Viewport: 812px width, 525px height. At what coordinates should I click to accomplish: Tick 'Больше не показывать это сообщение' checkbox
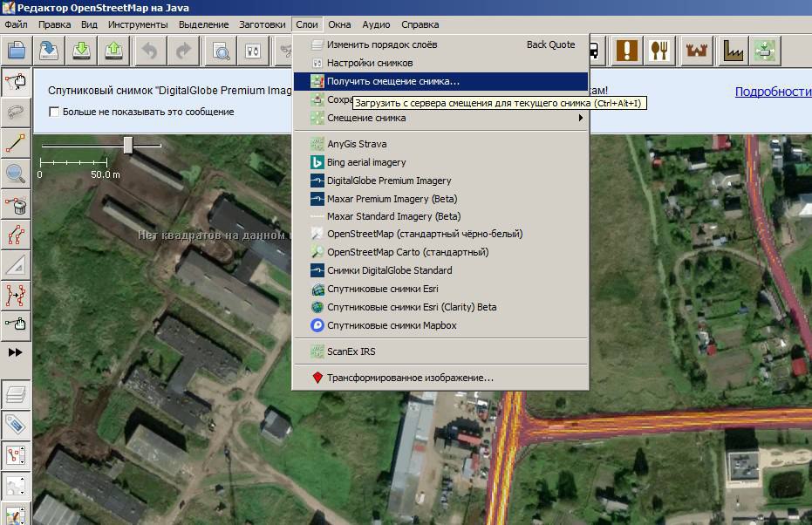click(54, 112)
